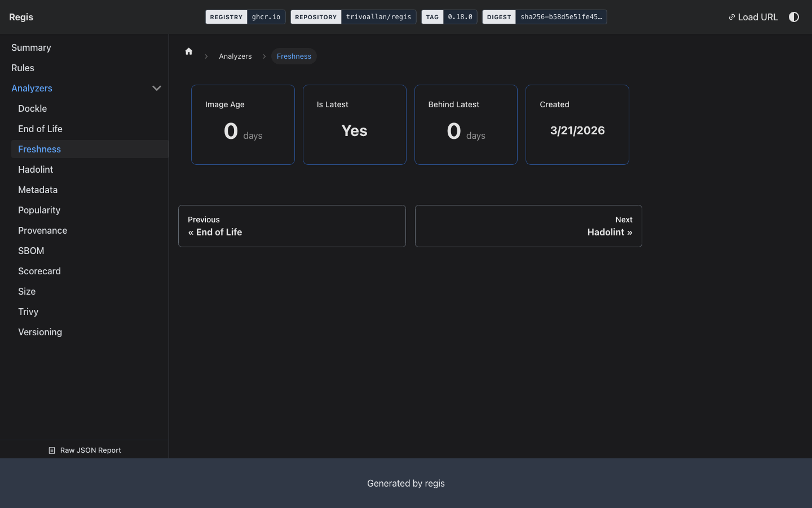Collapse the Analyzers section chevron
This screenshot has width=812, height=508.
coord(157,88)
